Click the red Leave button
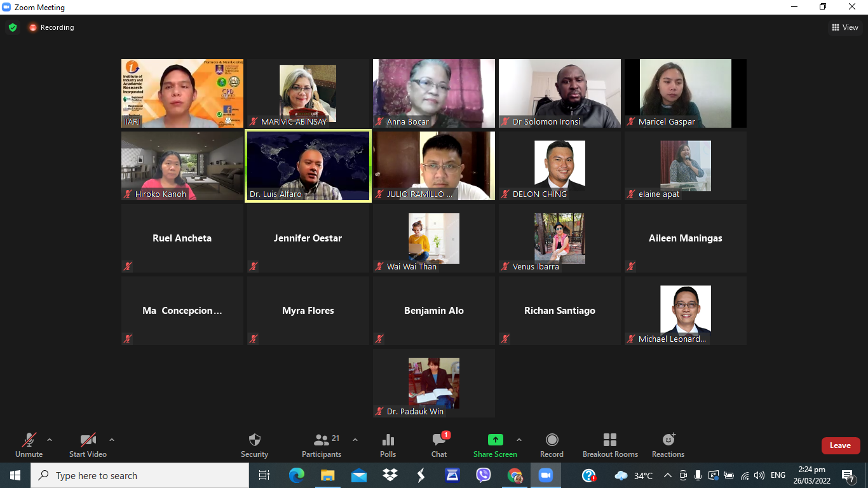This screenshot has width=868, height=488. 840,445
